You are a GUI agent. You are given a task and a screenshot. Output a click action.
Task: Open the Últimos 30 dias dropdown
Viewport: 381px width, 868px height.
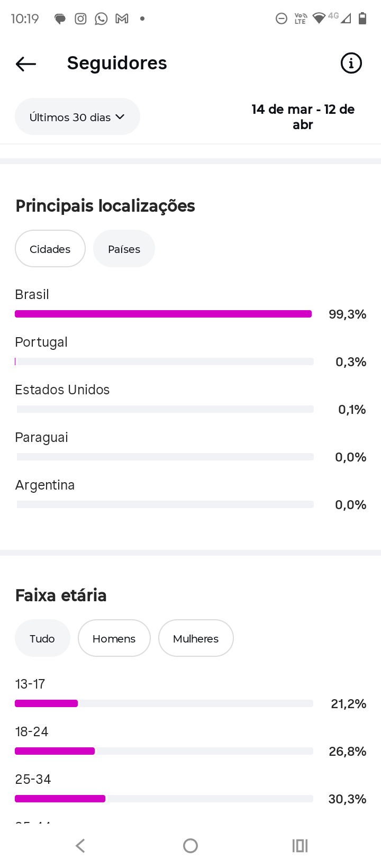pyautogui.click(x=77, y=117)
